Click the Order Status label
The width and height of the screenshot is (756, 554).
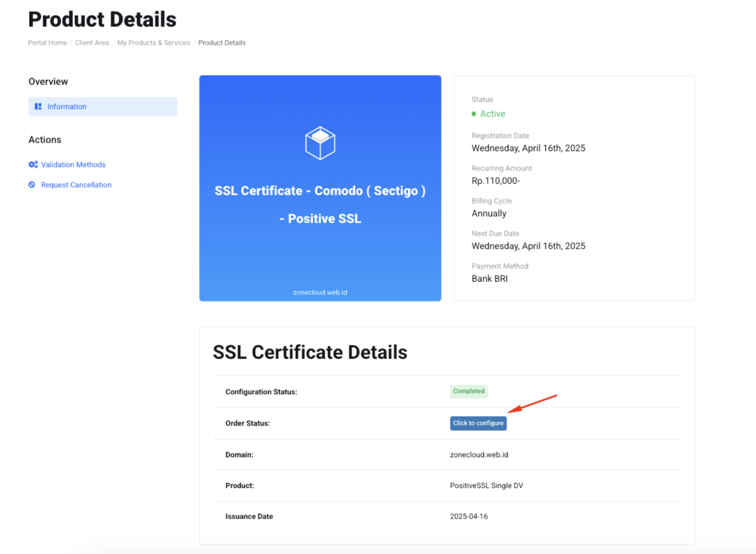(248, 423)
